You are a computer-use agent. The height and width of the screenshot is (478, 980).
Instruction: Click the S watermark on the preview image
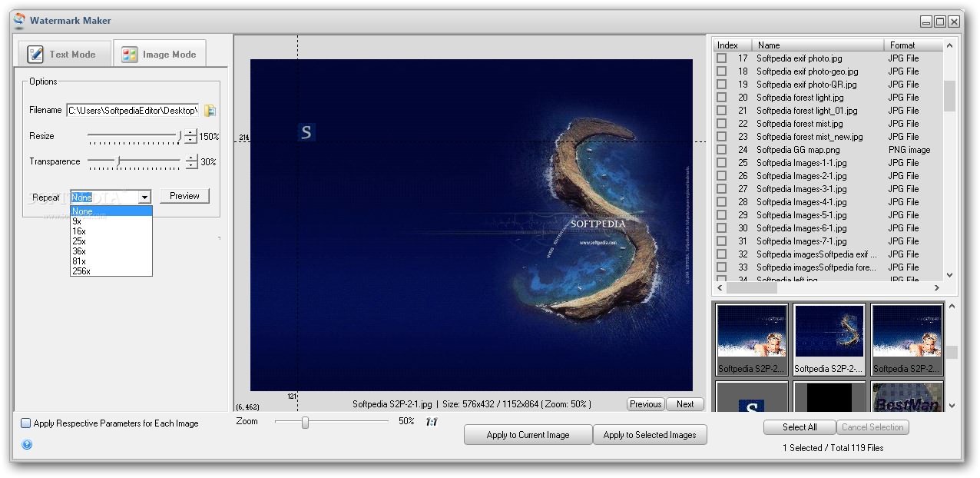306,132
